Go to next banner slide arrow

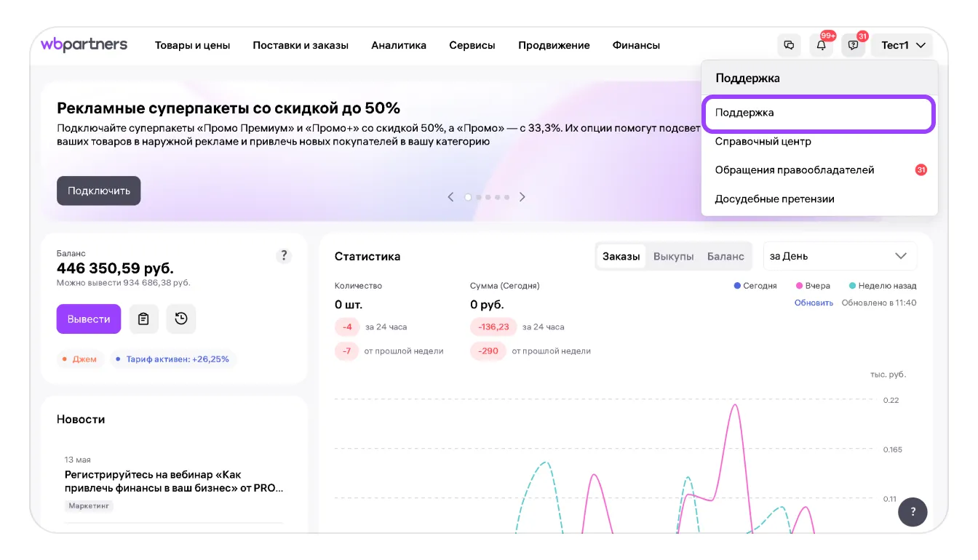tap(522, 197)
